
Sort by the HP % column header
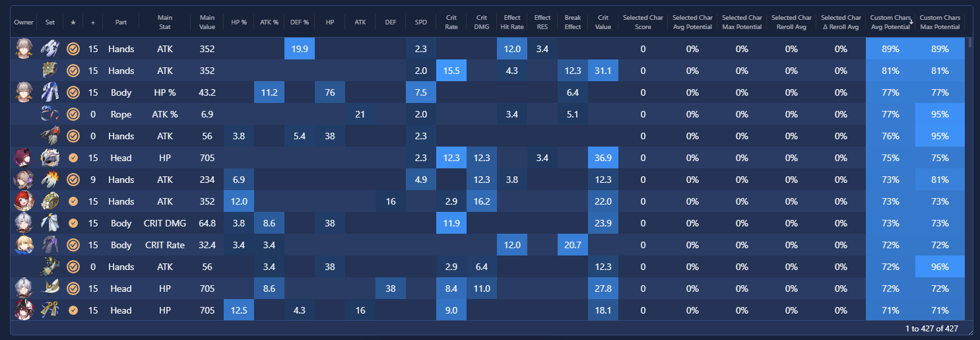coord(239,22)
